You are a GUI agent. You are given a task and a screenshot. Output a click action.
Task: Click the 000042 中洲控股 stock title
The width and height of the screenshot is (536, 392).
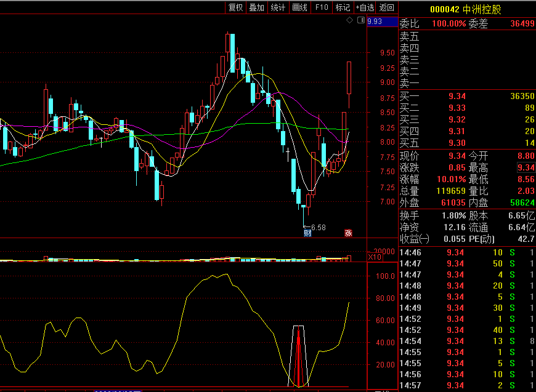[x=466, y=9]
